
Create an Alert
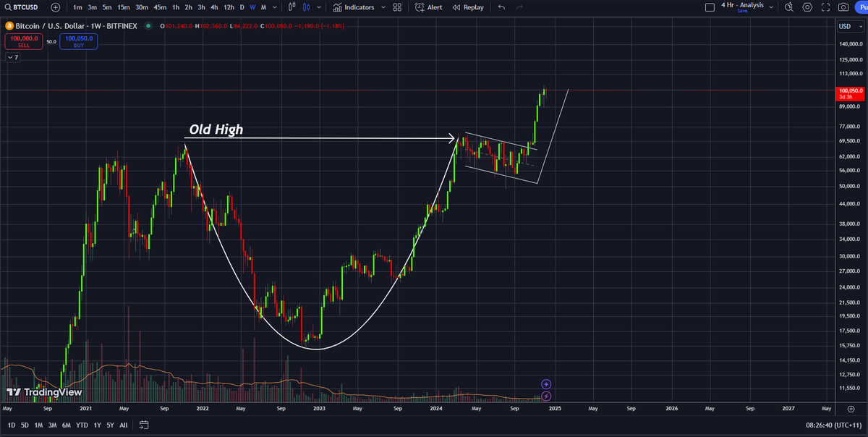[429, 7]
